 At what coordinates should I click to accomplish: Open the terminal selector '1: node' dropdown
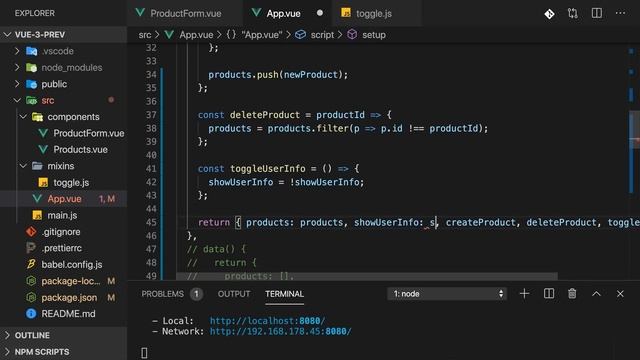pos(447,293)
